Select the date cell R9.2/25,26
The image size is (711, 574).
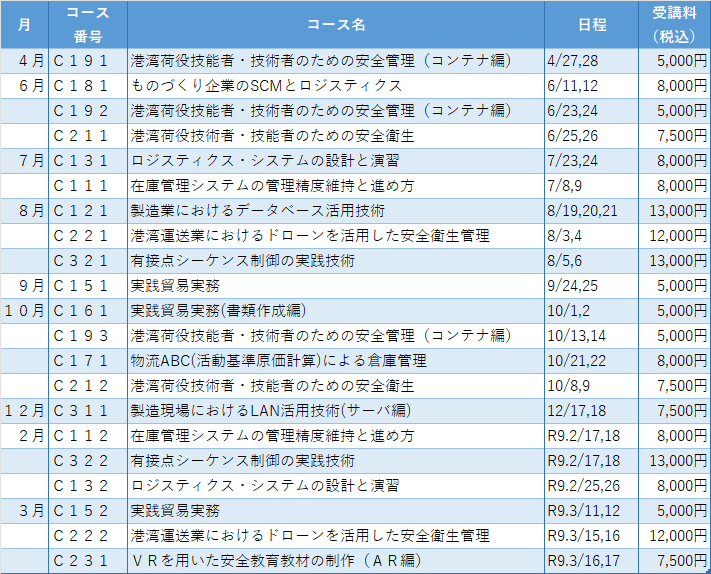pos(586,485)
